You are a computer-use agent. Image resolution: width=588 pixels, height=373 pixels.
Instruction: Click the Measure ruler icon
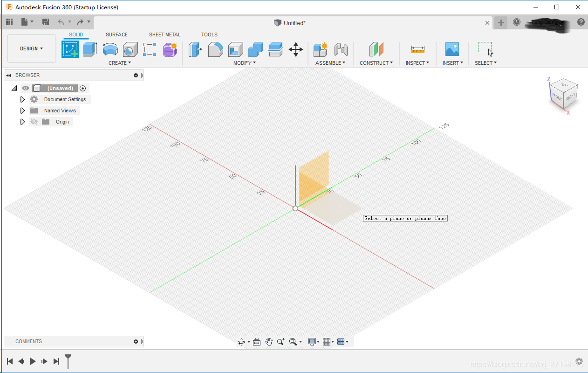(417, 49)
